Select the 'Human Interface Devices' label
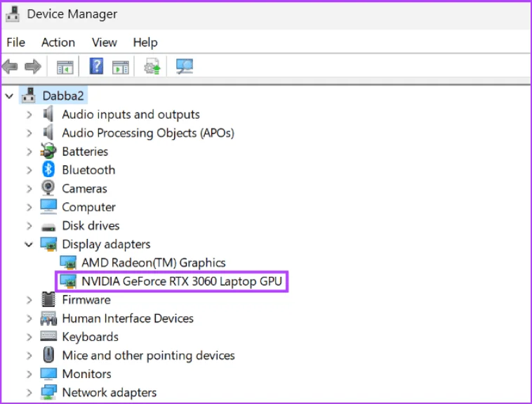The height and width of the screenshot is (404, 532). pos(128,318)
